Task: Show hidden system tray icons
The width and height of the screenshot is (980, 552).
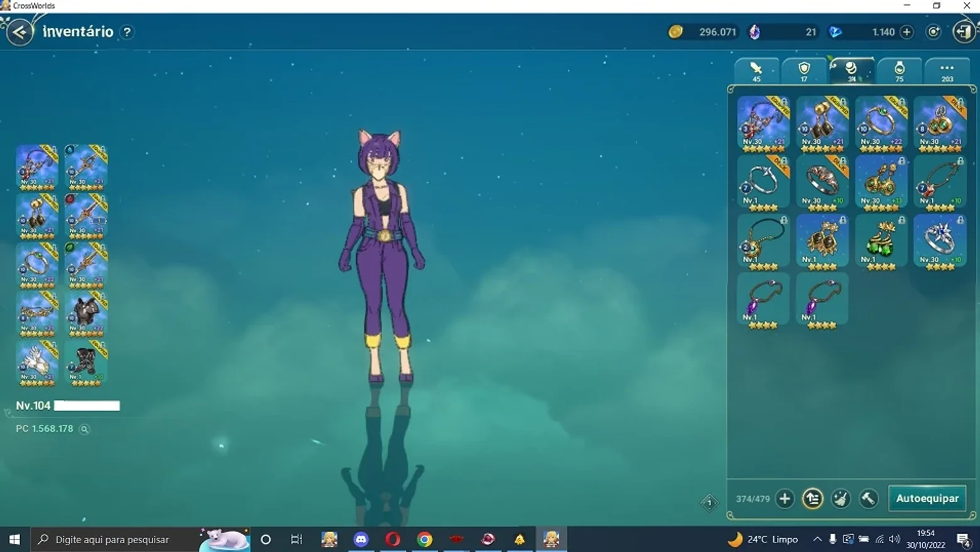Action: 817,539
